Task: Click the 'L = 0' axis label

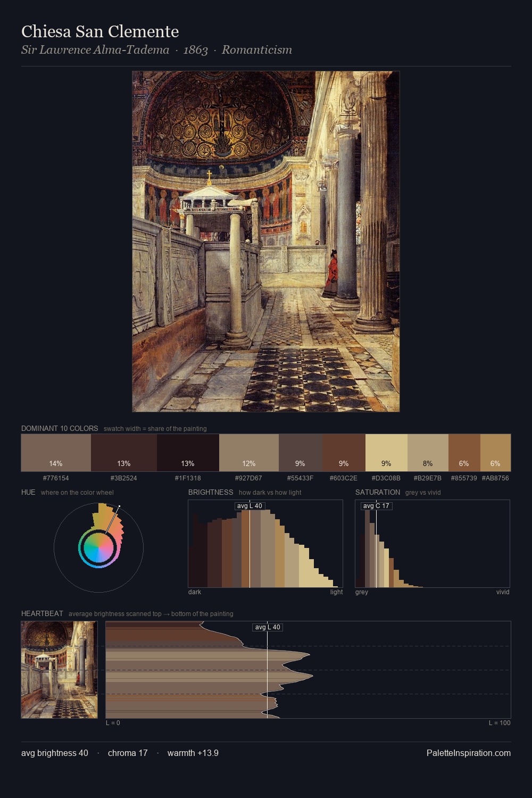Action: (x=113, y=723)
